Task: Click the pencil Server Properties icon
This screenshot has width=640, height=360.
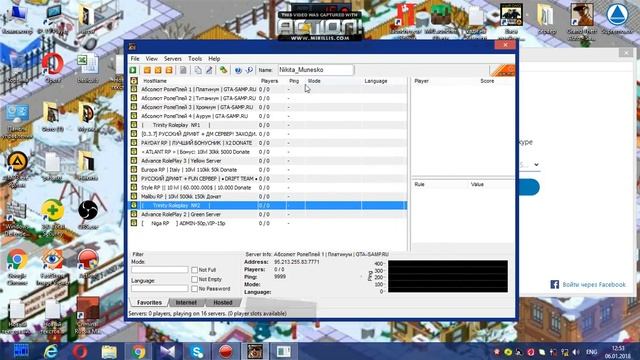Action: tap(209, 70)
